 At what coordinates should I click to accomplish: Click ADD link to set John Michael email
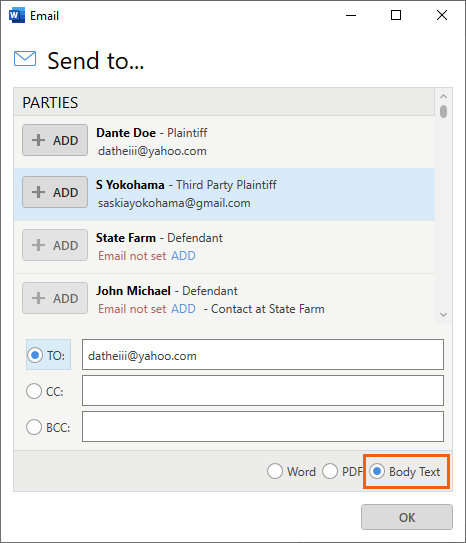(183, 309)
